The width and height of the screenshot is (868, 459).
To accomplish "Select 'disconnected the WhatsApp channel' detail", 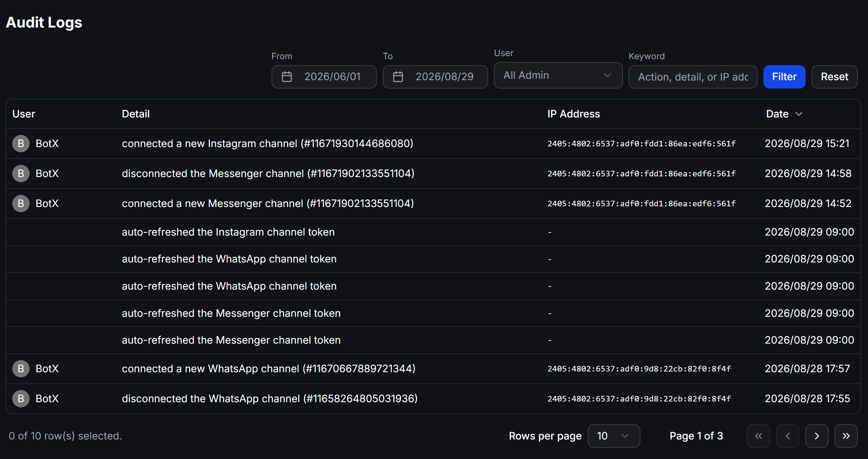I will click(269, 399).
